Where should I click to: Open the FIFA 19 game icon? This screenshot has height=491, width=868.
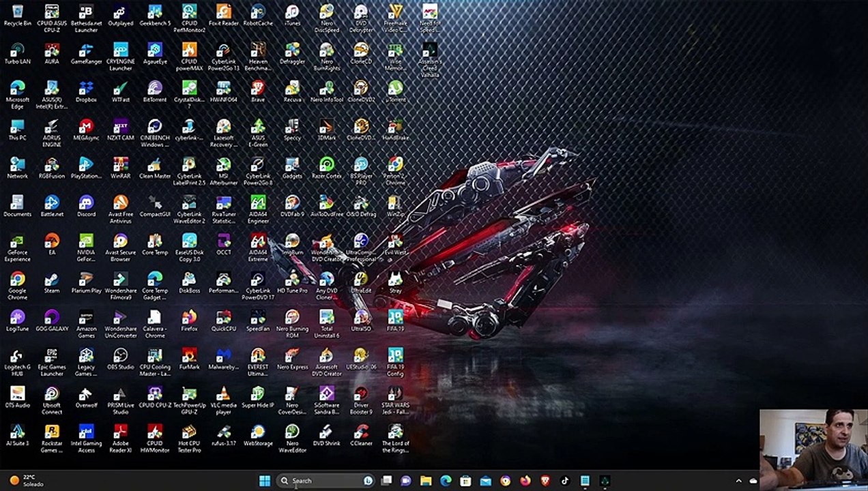point(396,321)
